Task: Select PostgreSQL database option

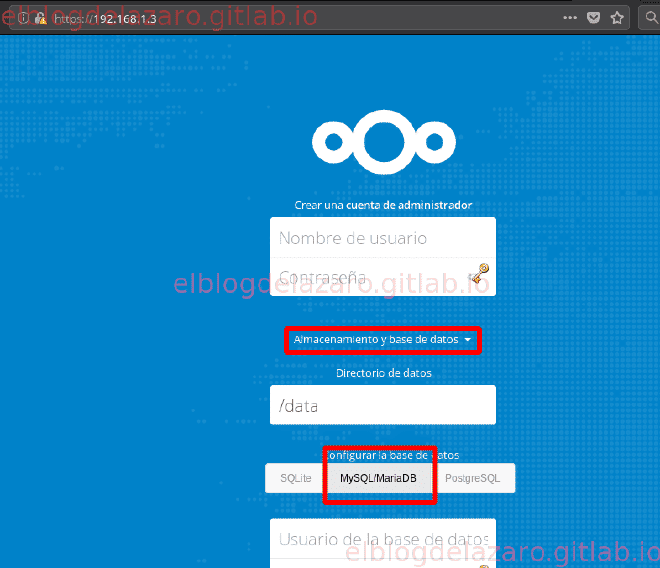Action: [x=472, y=478]
